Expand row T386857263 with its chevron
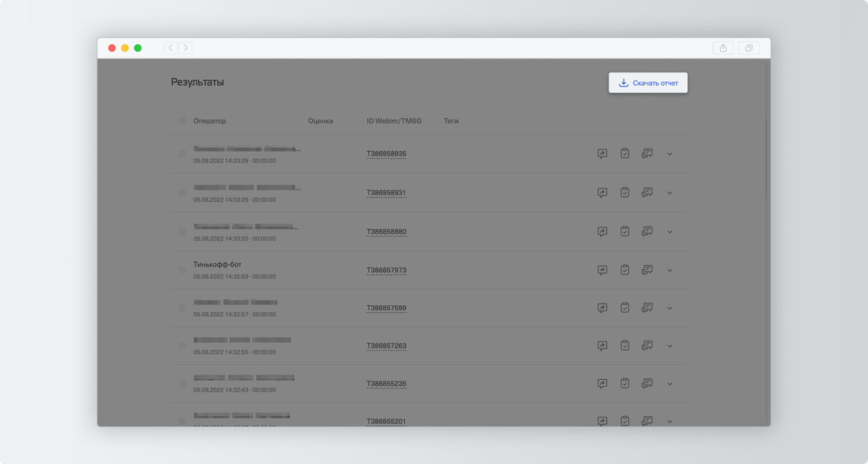Image resolution: width=868 pixels, height=464 pixels. 670,345
